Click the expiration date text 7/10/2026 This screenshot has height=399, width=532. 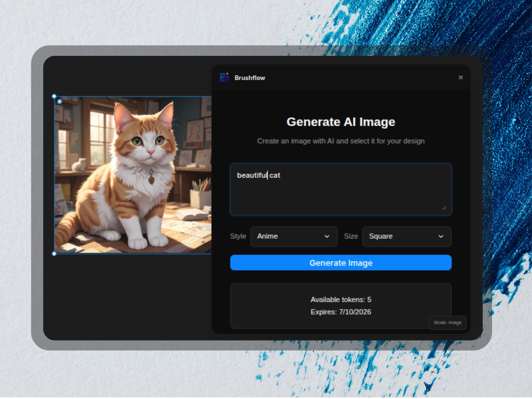pyautogui.click(x=355, y=312)
